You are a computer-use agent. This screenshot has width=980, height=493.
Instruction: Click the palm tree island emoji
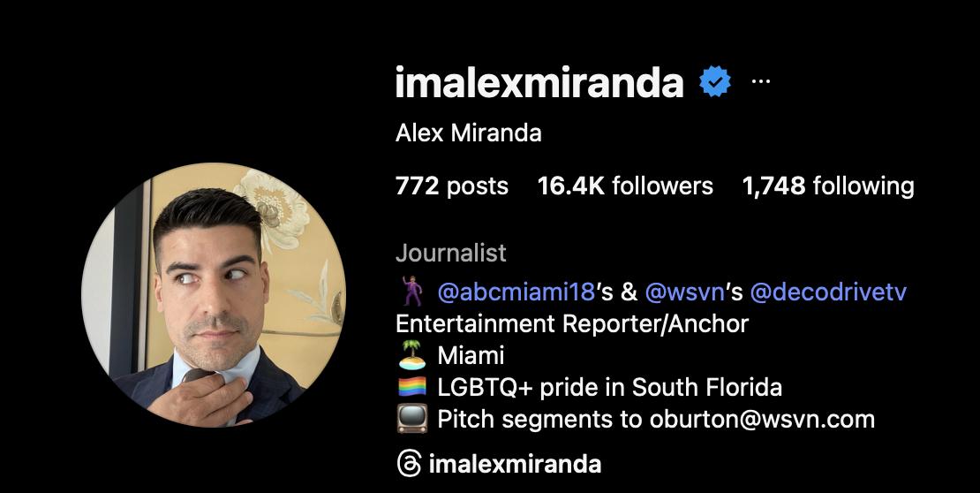[x=412, y=355]
